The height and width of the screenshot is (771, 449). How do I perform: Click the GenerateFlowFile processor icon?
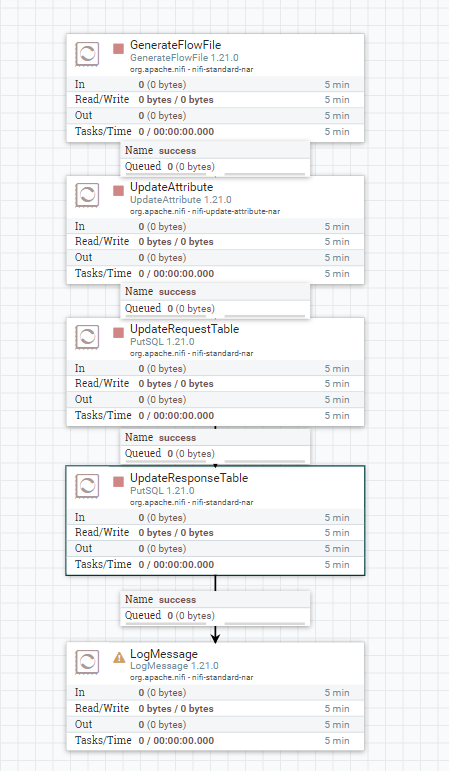click(87, 54)
